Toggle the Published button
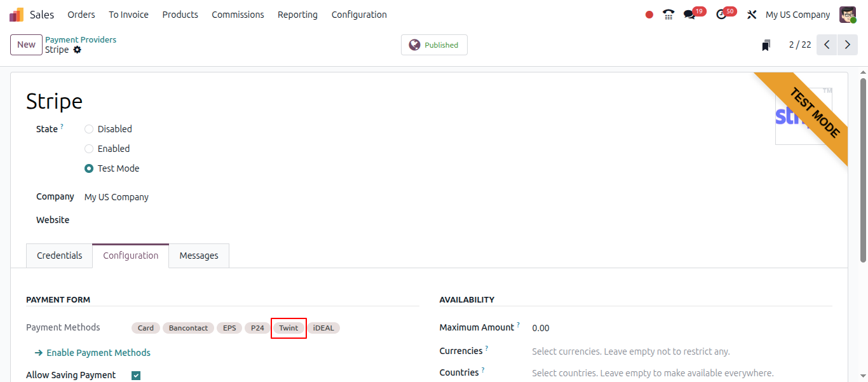 [x=434, y=44]
